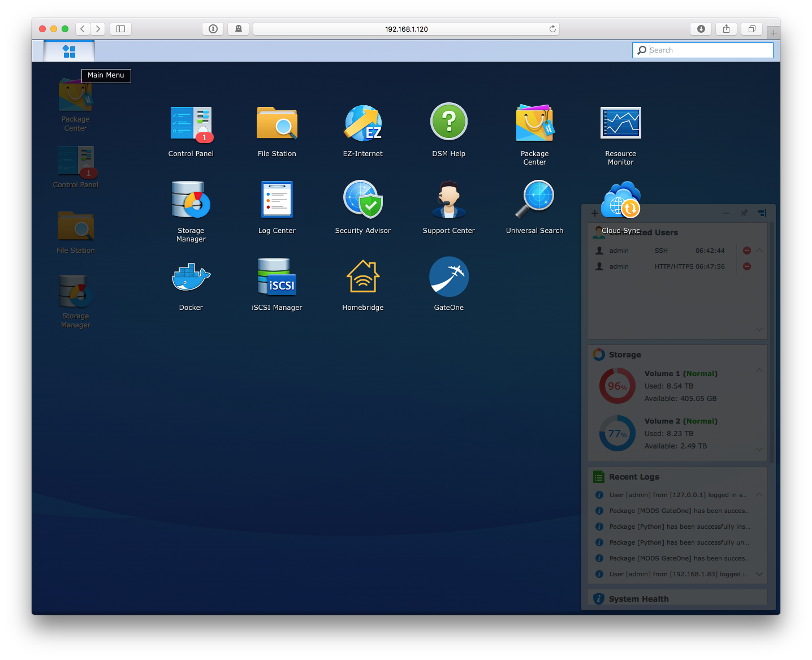Screen dimensions: 812x660
Task: Click the up chevron in Recent Logs
Action: click(759, 494)
